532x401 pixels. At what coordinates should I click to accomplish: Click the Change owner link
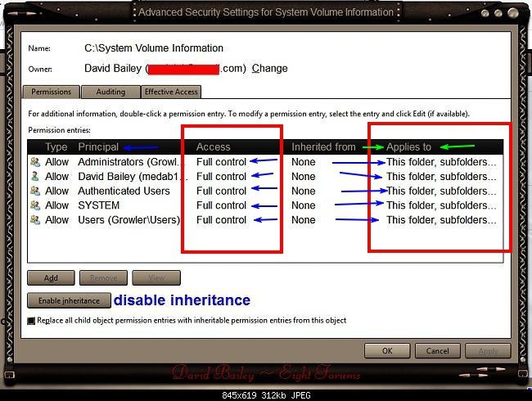(269, 69)
